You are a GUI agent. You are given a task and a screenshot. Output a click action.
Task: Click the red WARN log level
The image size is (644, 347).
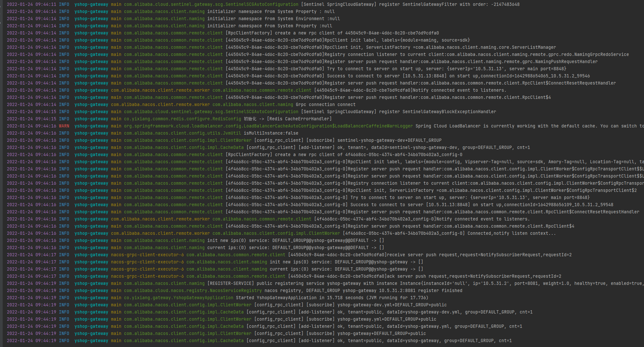point(64,126)
